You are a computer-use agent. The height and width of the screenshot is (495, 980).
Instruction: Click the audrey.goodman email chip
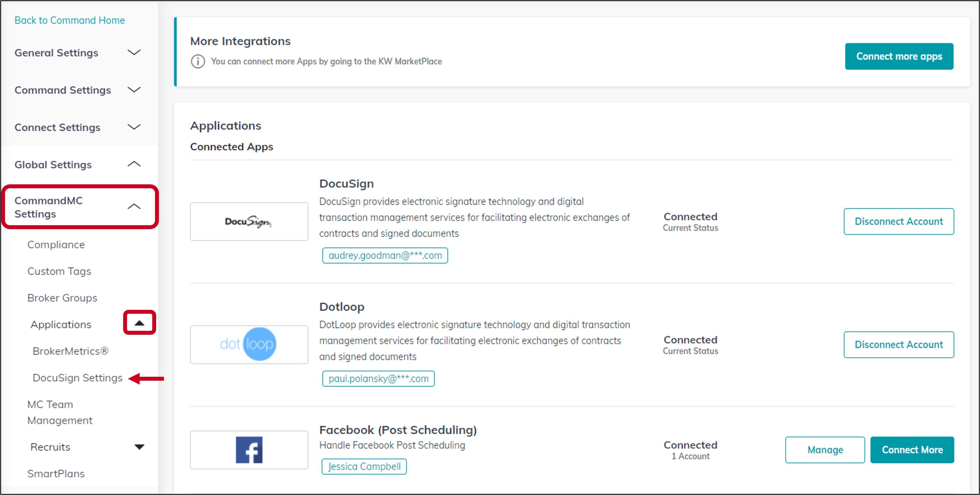[x=385, y=255]
